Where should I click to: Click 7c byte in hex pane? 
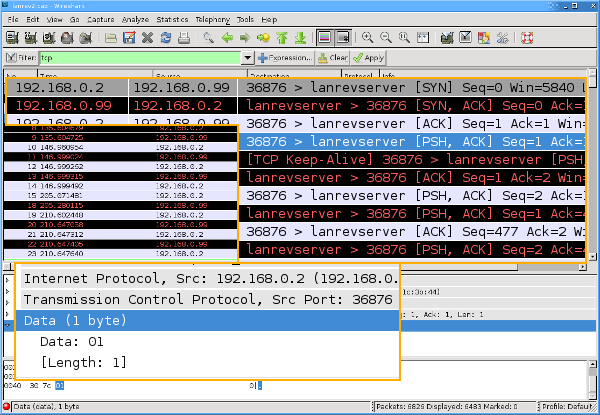(47, 386)
